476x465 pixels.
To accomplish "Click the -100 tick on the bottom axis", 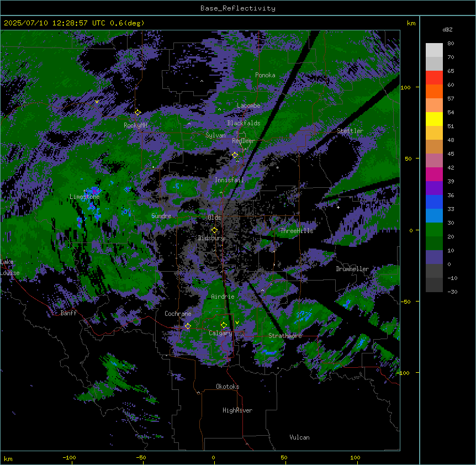I will 69,457.
